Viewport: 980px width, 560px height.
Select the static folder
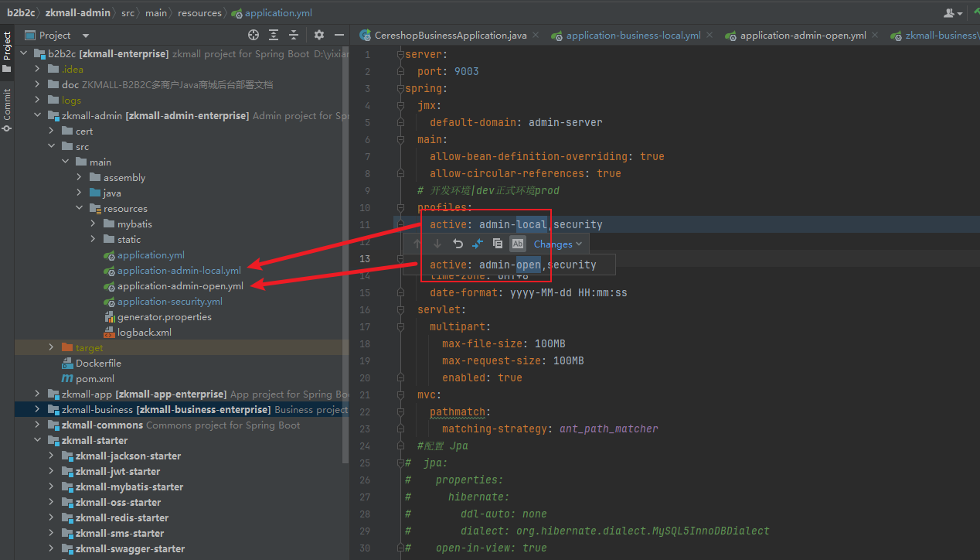pyautogui.click(x=129, y=239)
